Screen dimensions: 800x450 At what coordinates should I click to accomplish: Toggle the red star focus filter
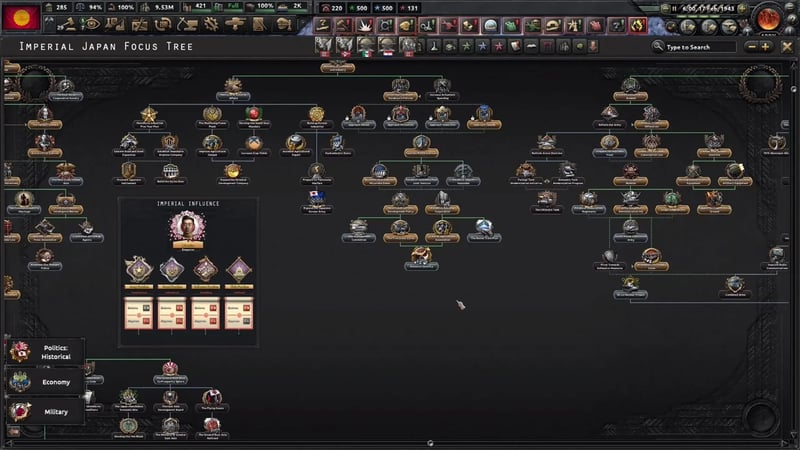pos(498,46)
